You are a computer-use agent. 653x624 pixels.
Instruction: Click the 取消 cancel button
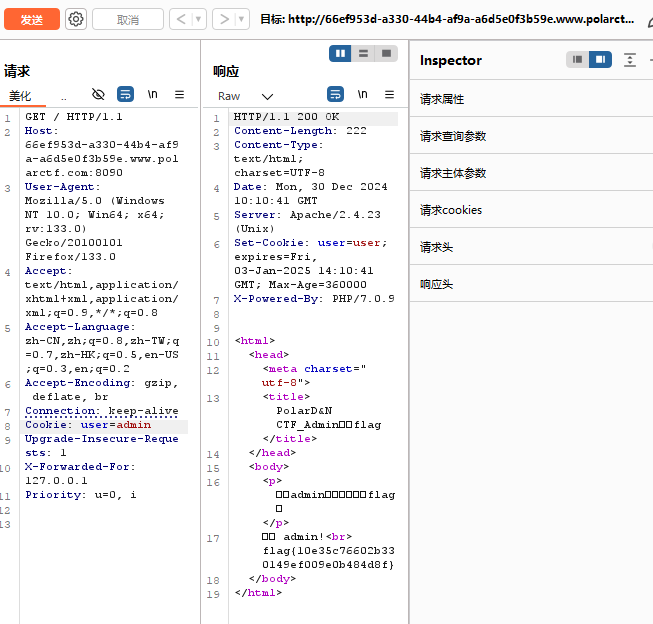pyautogui.click(x=128, y=19)
